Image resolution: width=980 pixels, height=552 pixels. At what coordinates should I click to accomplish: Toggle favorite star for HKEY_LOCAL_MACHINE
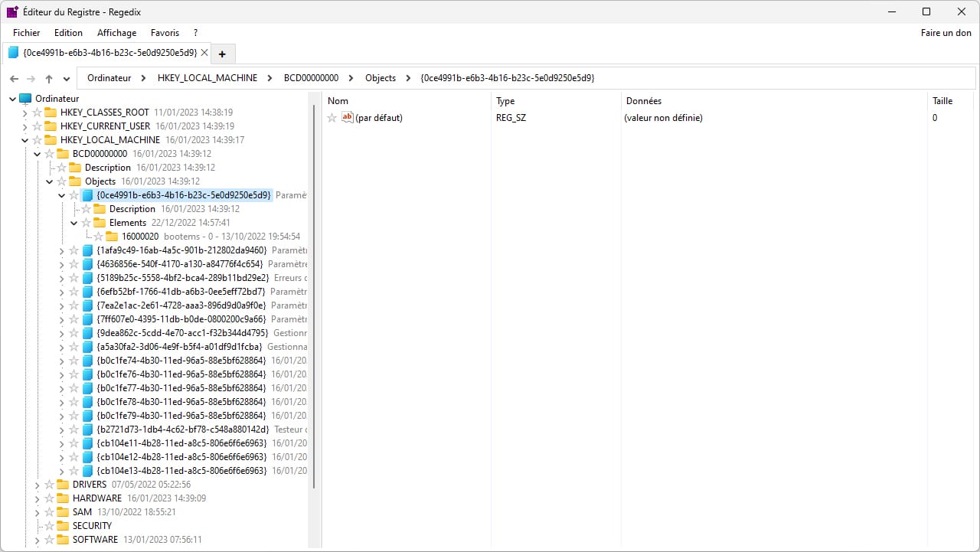click(x=37, y=140)
